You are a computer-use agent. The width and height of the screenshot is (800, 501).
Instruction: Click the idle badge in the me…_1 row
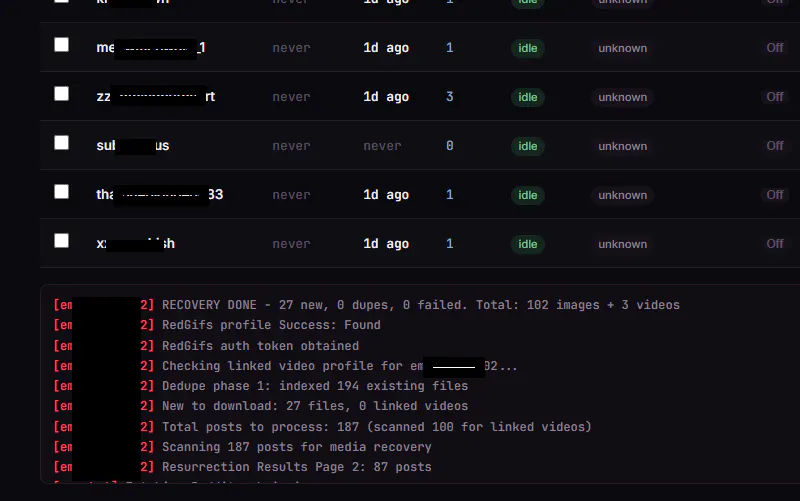tap(528, 48)
